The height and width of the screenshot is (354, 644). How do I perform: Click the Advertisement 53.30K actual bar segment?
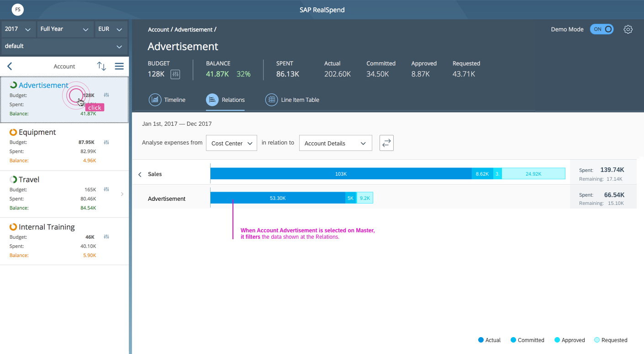click(x=278, y=198)
